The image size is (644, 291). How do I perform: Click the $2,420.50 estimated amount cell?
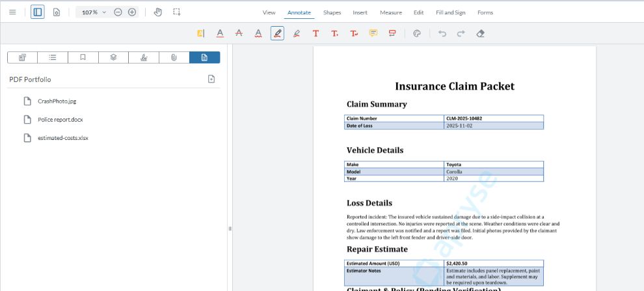(x=494, y=264)
